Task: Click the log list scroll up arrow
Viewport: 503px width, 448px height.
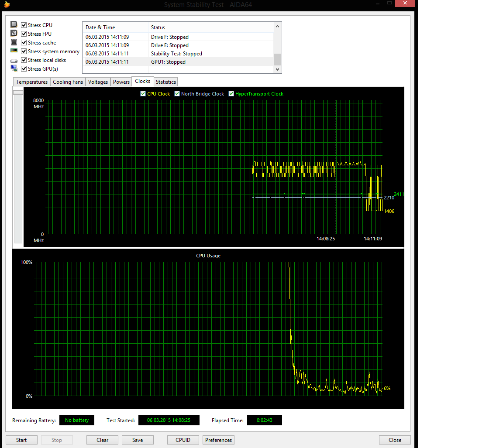Action: [278, 26]
